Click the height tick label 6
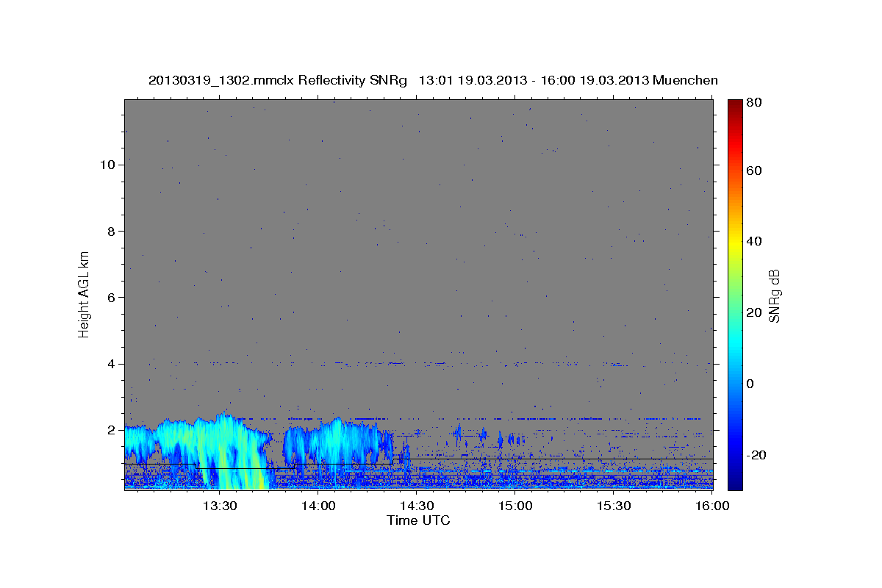The width and height of the screenshot is (882, 588). pyautogui.click(x=111, y=297)
